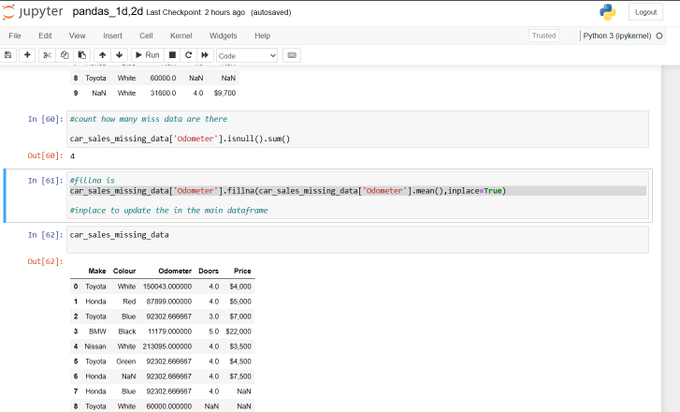
Task: Click odometer value 11179.000000
Action: click(170, 331)
